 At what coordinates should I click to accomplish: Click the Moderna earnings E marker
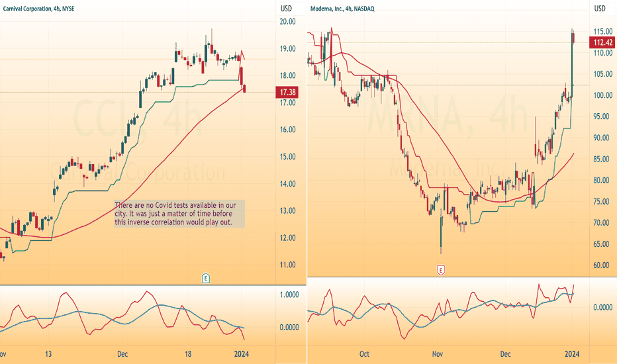pos(441,270)
